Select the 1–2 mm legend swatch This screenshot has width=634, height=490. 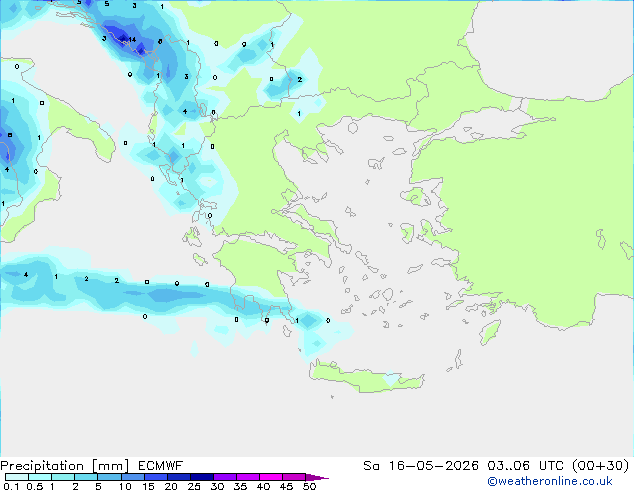pyautogui.click(x=63, y=477)
